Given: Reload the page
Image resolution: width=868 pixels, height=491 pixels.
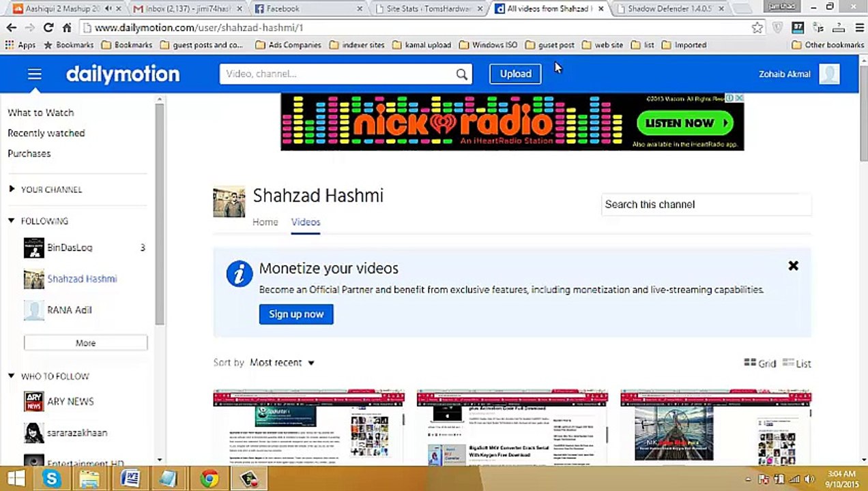Looking at the screenshot, I should (48, 27).
